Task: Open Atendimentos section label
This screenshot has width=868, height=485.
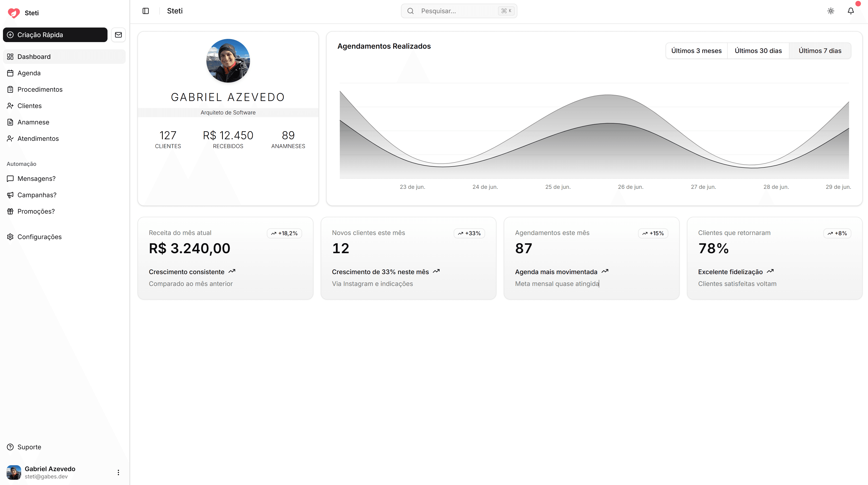Action: (38, 139)
